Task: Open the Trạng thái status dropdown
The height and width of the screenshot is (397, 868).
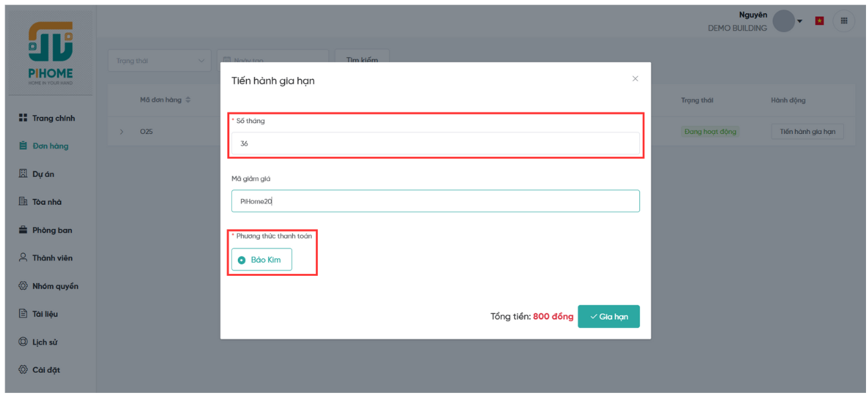Action: [x=159, y=61]
